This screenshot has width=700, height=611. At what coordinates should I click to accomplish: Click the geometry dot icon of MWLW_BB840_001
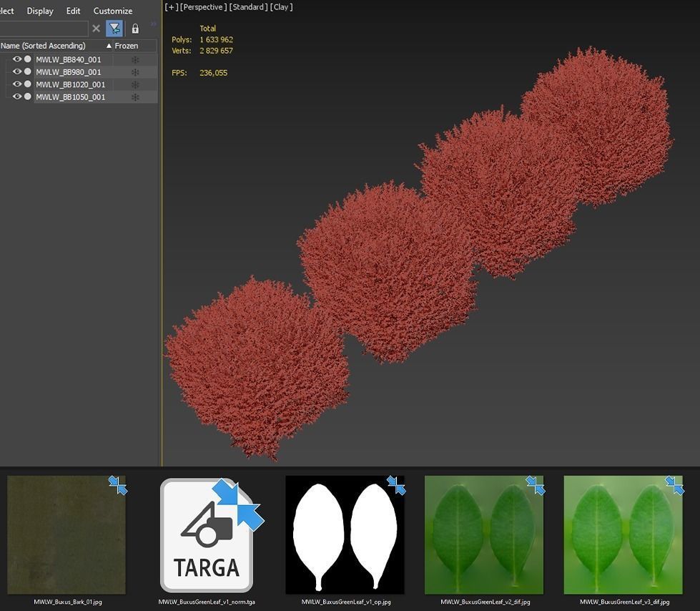(x=28, y=59)
